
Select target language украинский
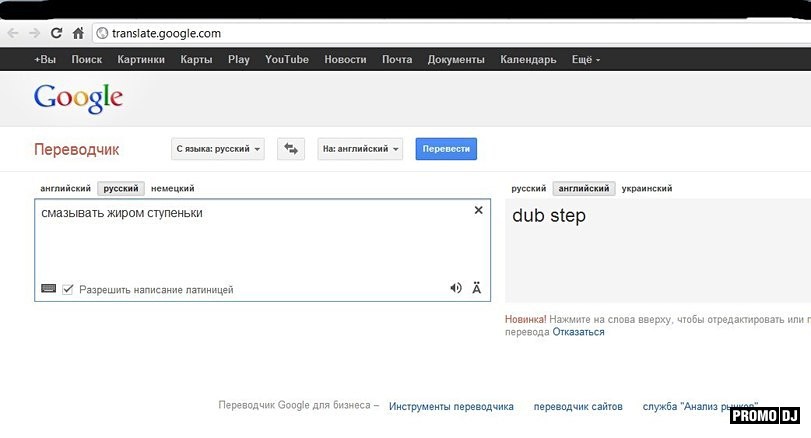(647, 188)
